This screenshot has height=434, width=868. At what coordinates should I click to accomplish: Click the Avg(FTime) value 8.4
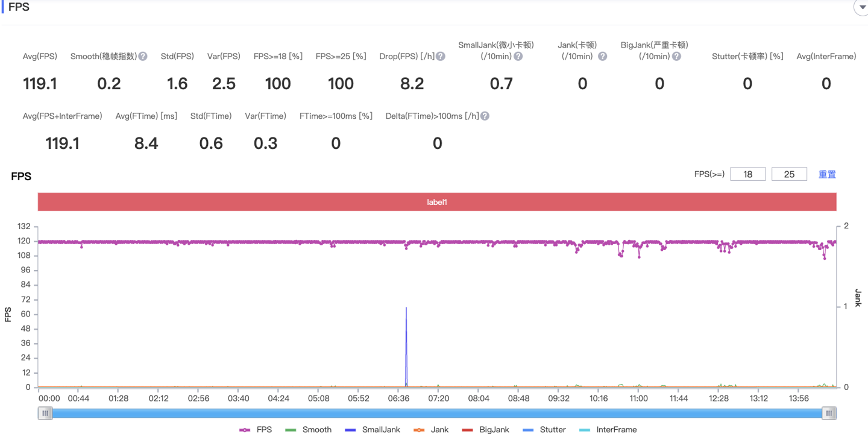click(x=146, y=143)
